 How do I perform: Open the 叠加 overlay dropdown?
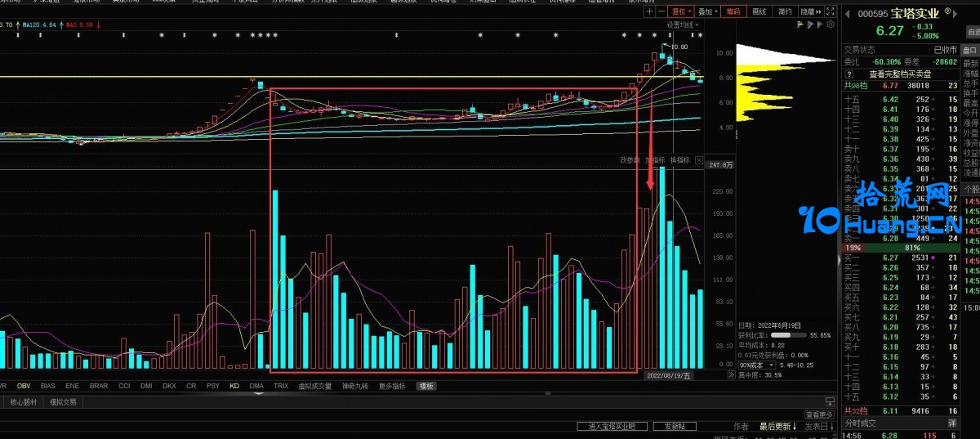click(707, 11)
